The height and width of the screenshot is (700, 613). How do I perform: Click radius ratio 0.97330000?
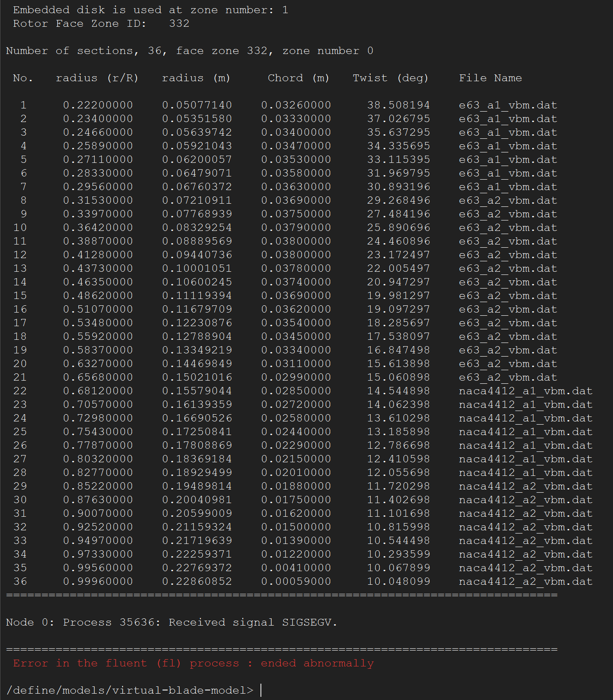click(98, 554)
